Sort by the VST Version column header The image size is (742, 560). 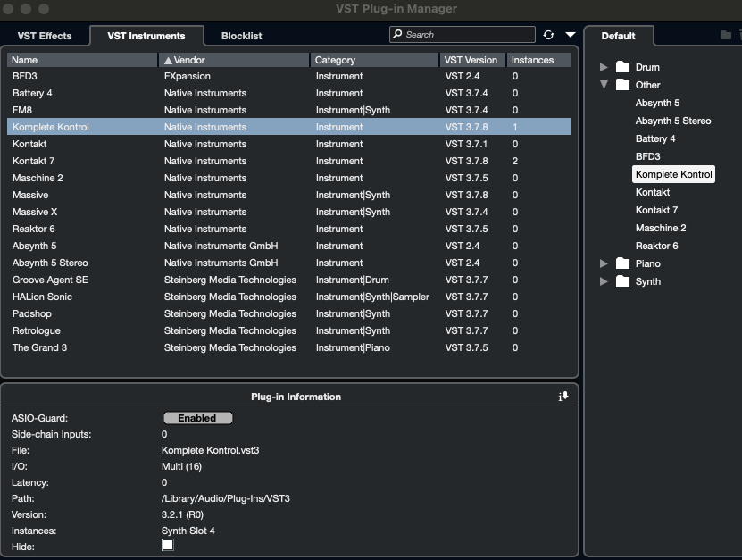pyautogui.click(x=472, y=60)
